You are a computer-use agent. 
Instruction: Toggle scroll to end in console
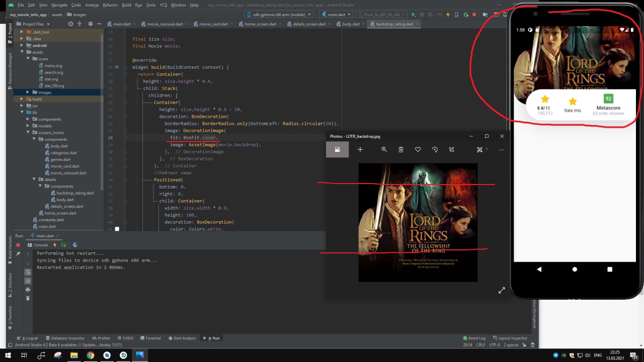coord(28,281)
